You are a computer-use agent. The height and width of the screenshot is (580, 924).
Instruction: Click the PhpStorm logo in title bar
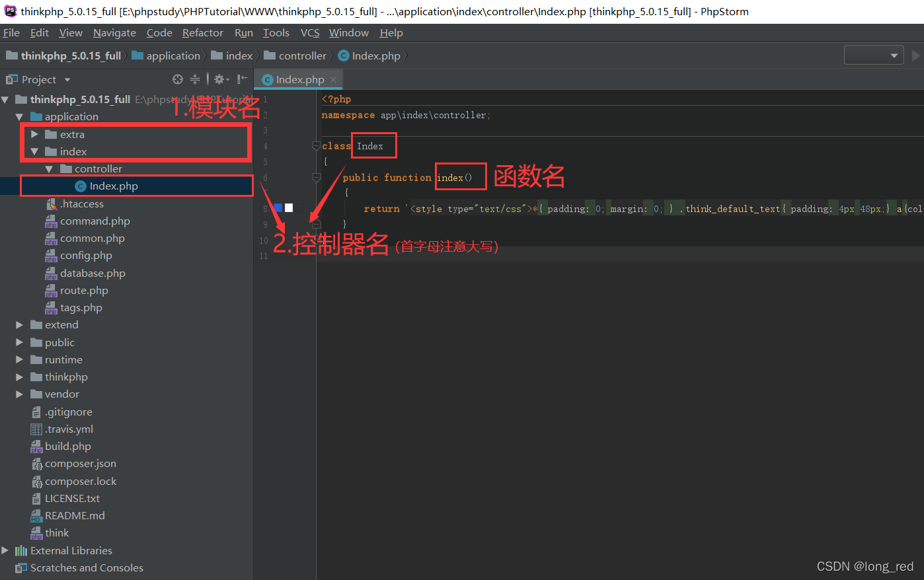[x=11, y=11]
